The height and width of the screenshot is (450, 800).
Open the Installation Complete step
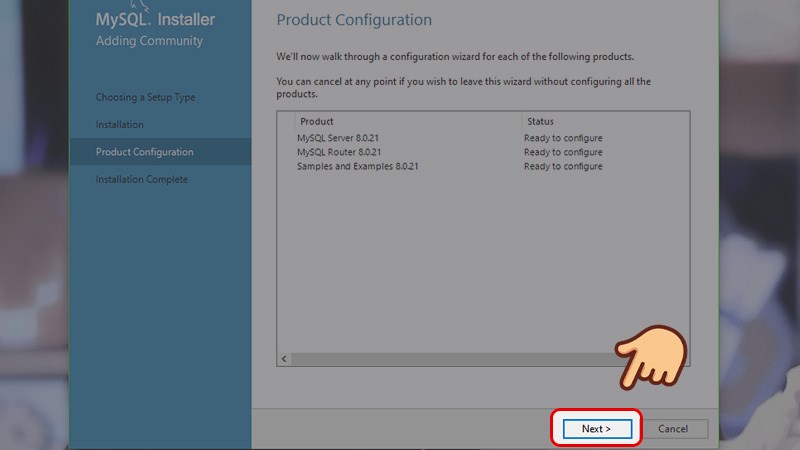pos(141,180)
